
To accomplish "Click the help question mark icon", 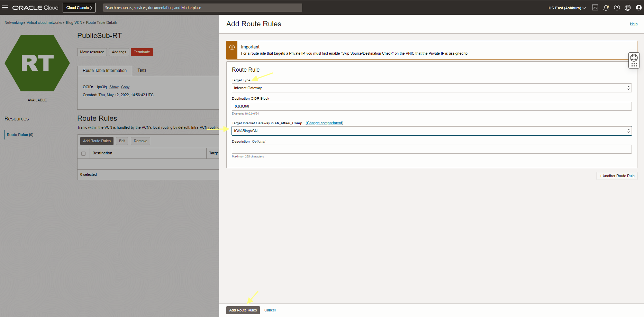I will [x=617, y=8].
